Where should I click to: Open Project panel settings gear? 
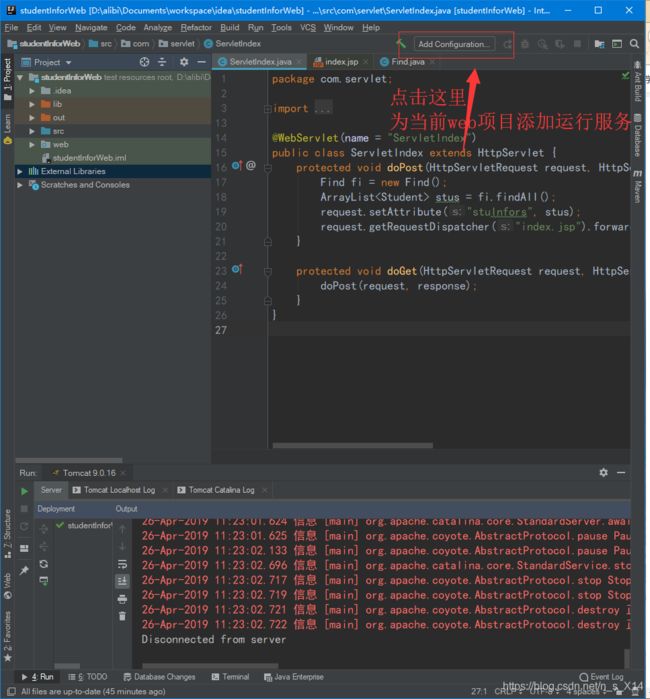tap(184, 62)
